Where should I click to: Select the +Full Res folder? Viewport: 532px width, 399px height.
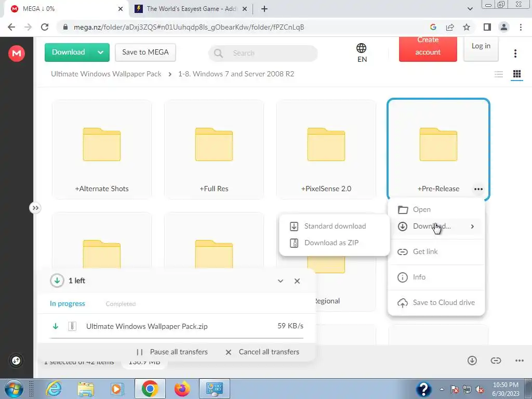[x=214, y=149]
